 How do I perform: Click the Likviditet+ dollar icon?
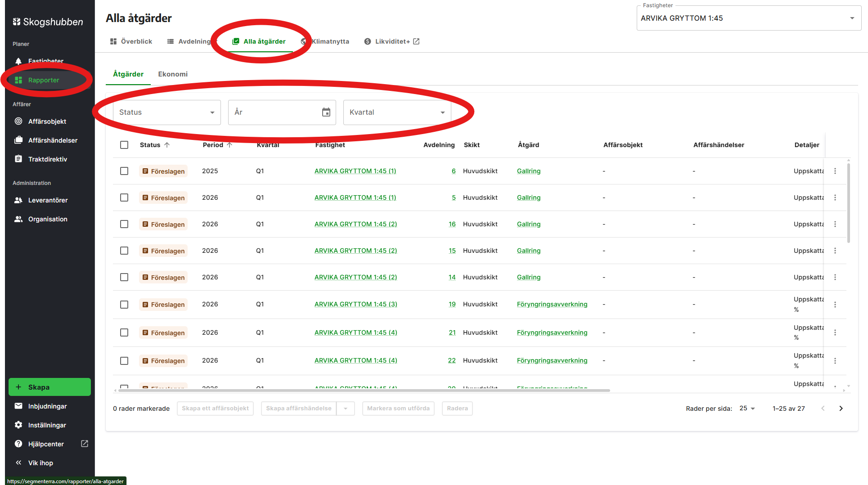click(x=368, y=41)
